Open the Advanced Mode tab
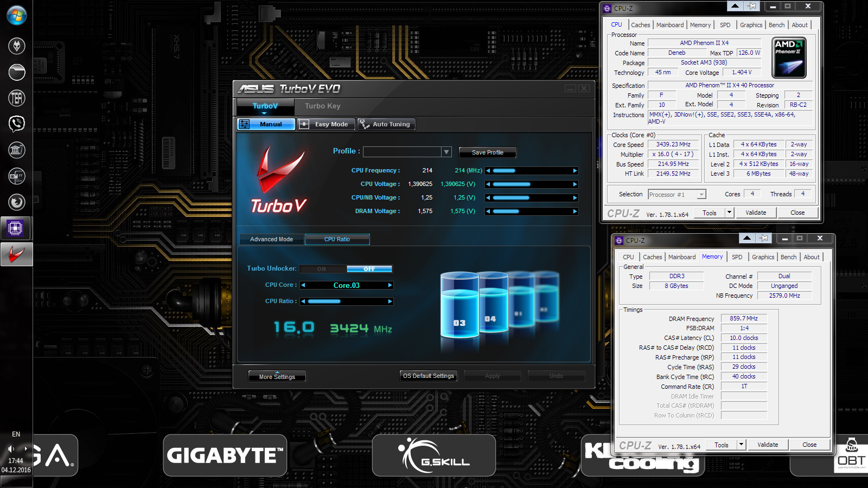 click(271, 239)
